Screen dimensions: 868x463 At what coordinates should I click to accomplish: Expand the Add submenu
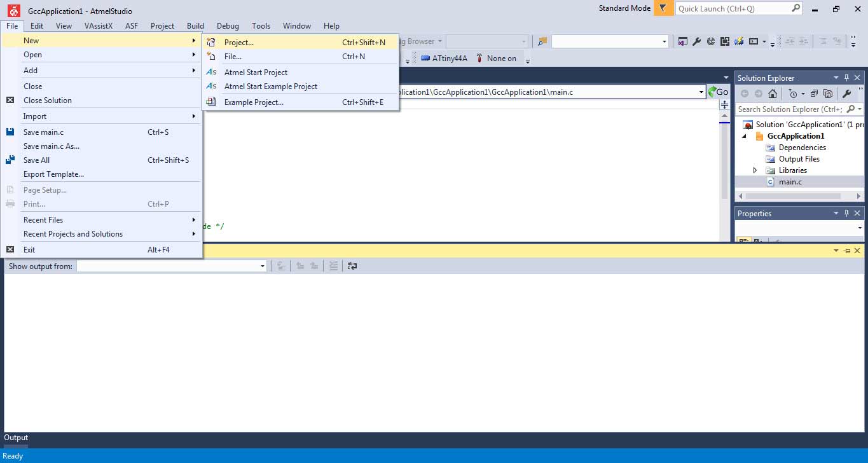click(x=101, y=70)
